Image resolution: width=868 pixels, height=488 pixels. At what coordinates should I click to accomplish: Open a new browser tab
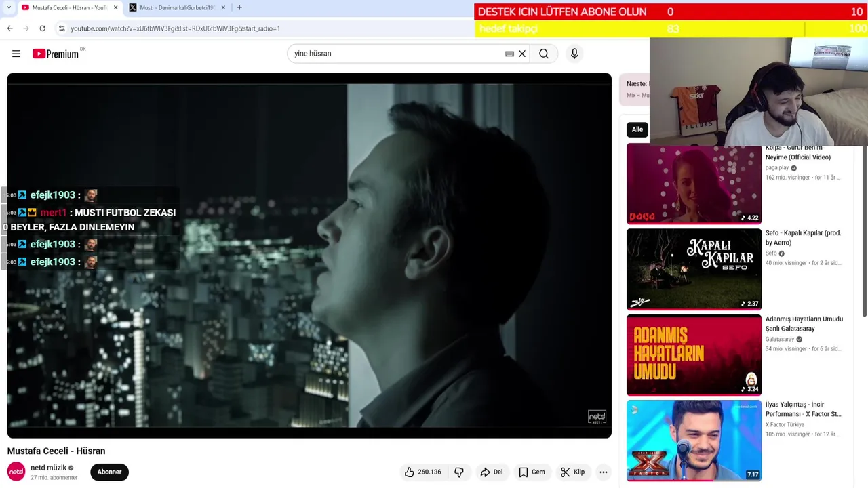(239, 7)
